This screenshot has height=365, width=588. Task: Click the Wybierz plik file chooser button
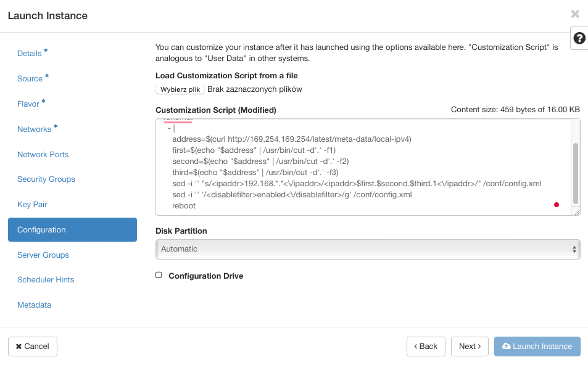tap(180, 89)
